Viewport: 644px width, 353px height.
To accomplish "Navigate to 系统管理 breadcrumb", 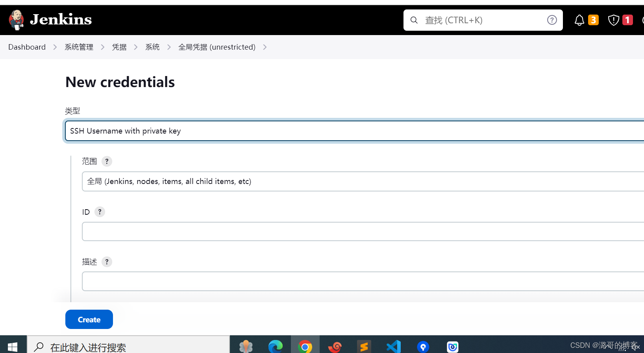I will click(79, 47).
